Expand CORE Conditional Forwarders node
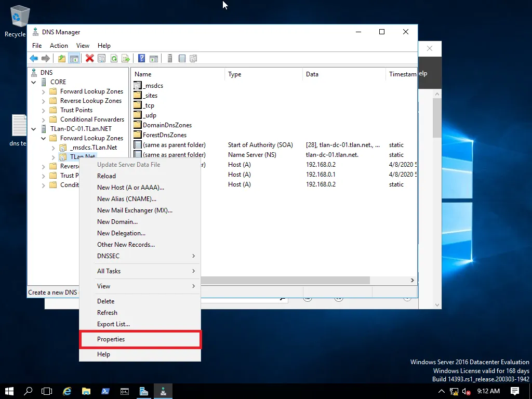Image resolution: width=532 pixels, height=399 pixels. 44,120
